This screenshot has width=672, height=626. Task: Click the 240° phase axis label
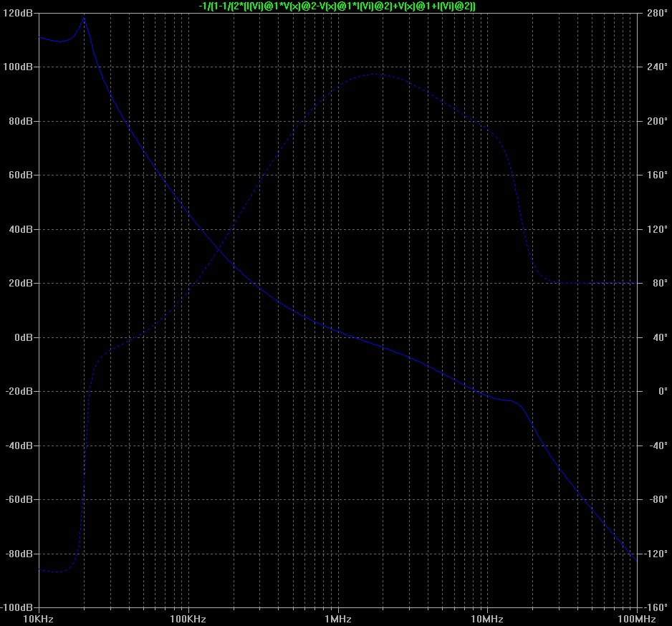(657, 67)
